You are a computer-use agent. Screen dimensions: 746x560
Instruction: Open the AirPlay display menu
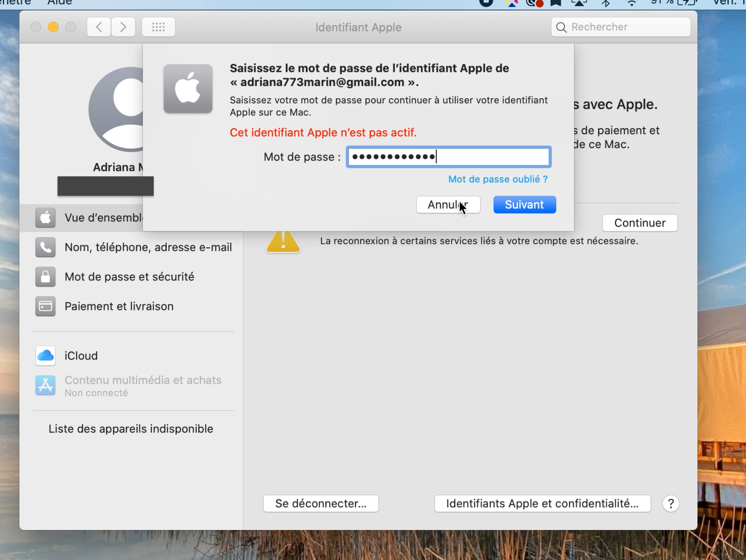click(579, 3)
